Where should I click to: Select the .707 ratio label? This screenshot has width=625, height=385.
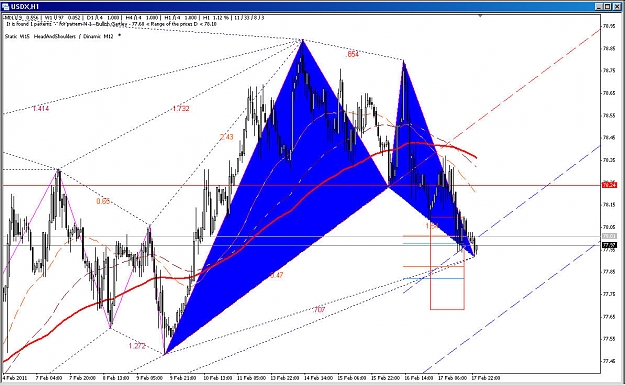pos(319,309)
